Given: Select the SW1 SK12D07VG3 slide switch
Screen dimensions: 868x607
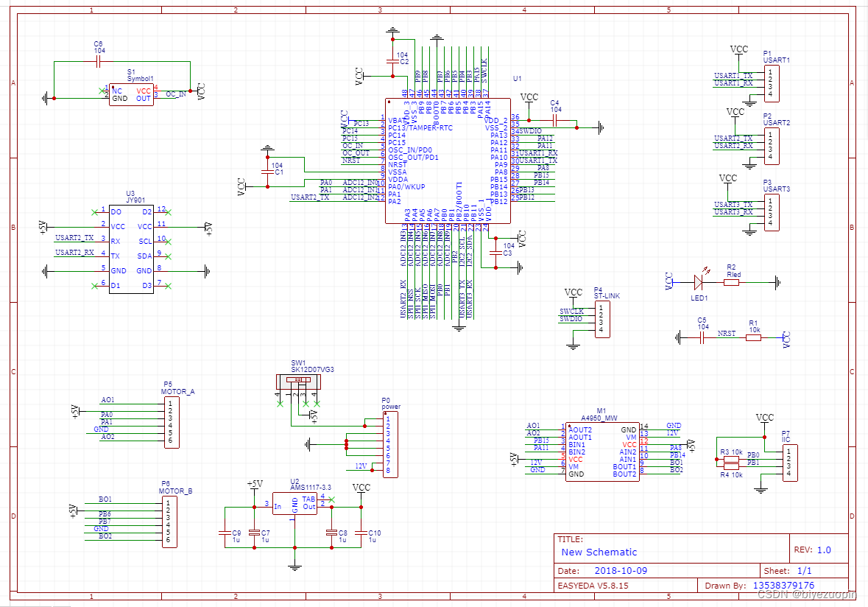Looking at the screenshot, I should pos(298,381).
